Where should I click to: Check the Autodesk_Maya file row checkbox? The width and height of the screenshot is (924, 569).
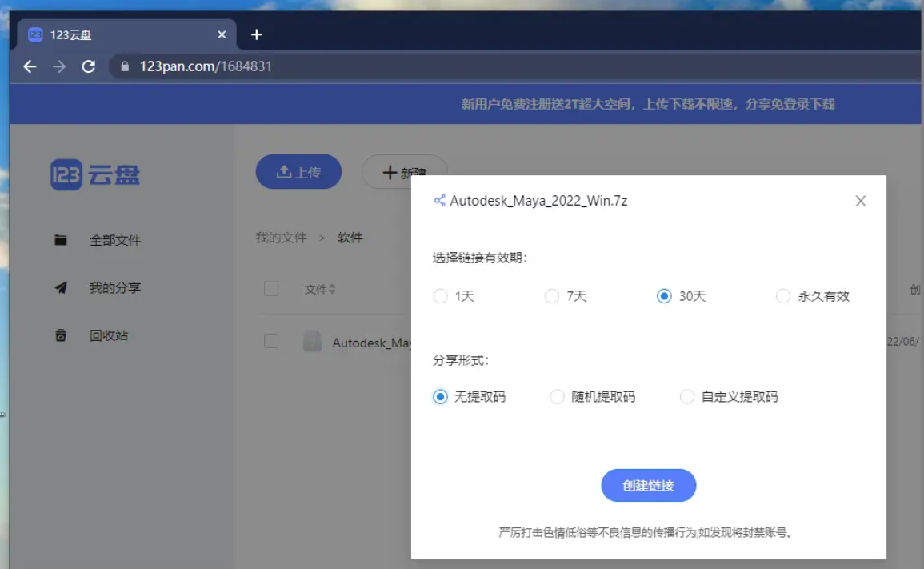tap(271, 341)
